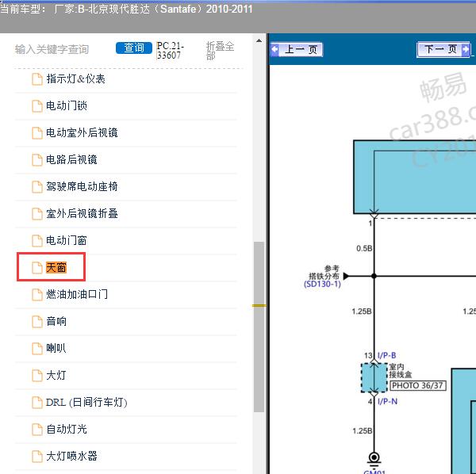Open the 室外后视镜折叠 diagram entry
Screen dimensions: 476x474
tap(82, 214)
